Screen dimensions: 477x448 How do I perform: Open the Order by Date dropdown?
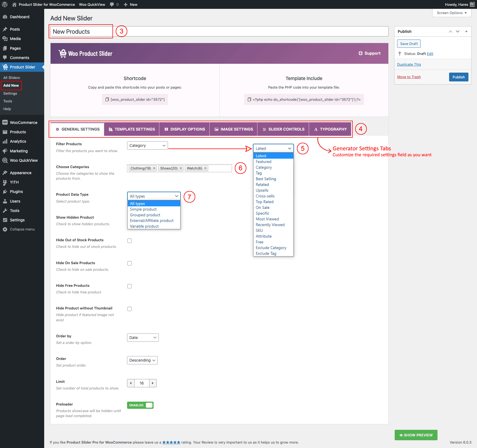(143, 338)
